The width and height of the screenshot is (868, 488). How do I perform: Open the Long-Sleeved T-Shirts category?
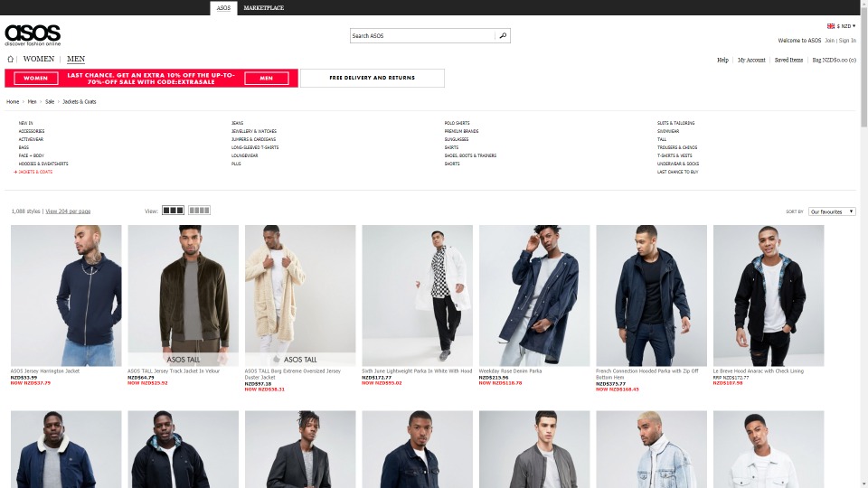point(255,147)
